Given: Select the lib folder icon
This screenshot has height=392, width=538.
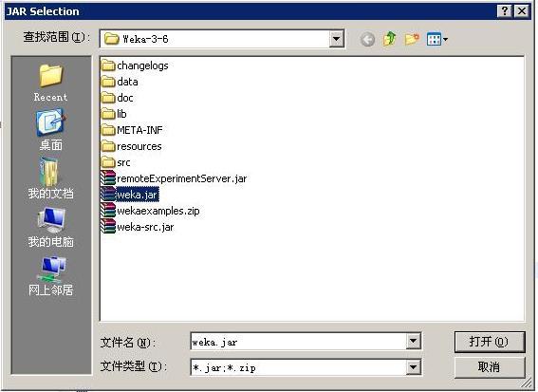Looking at the screenshot, I should coord(108,114).
